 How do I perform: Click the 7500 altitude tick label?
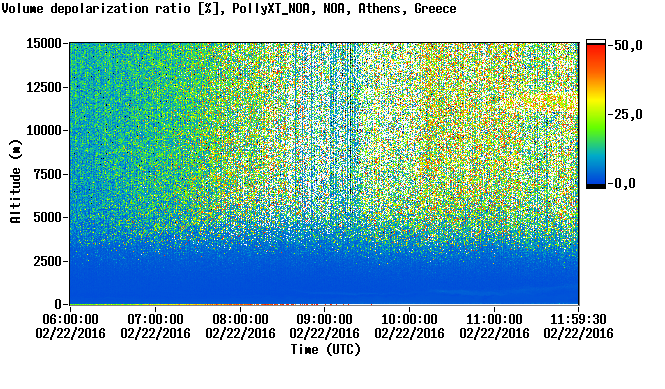coord(48,174)
